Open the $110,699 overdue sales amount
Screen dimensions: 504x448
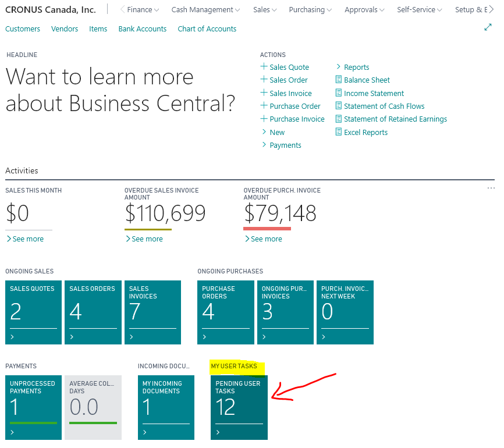(x=165, y=213)
